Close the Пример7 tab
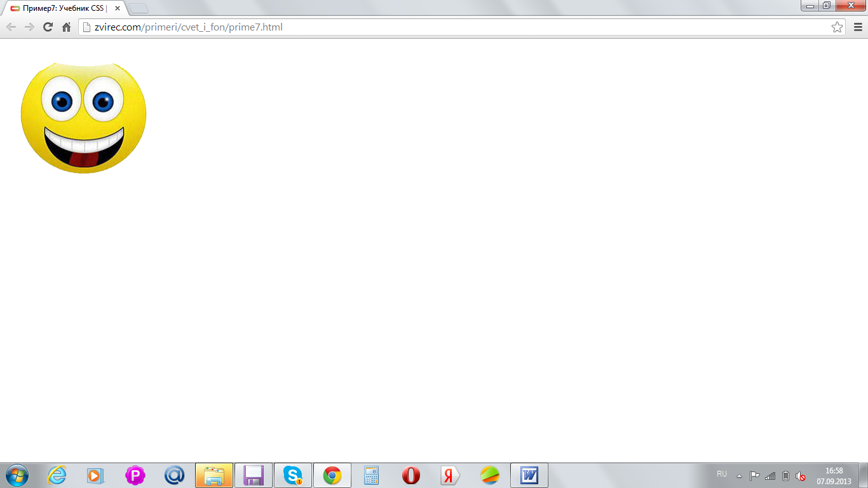 (117, 8)
